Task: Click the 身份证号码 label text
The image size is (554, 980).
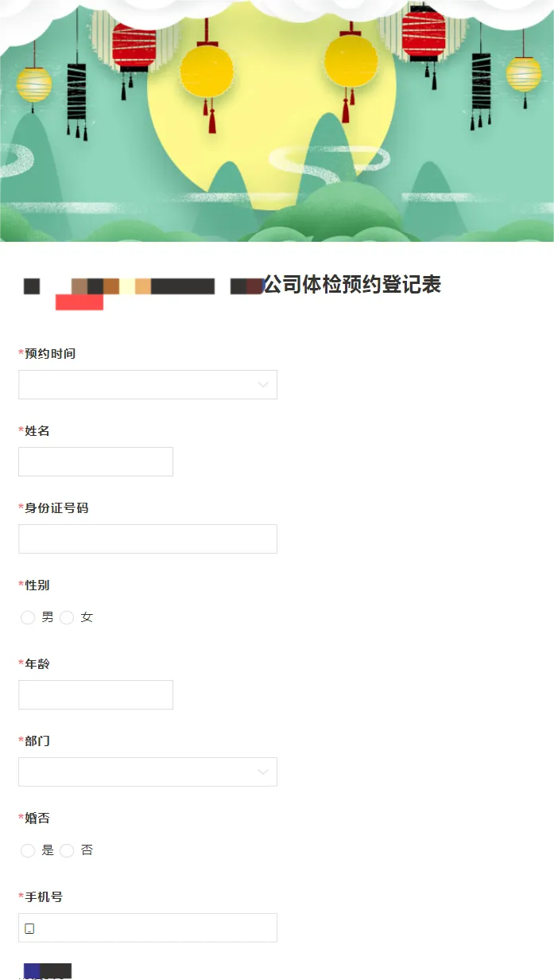Action: tap(56, 508)
